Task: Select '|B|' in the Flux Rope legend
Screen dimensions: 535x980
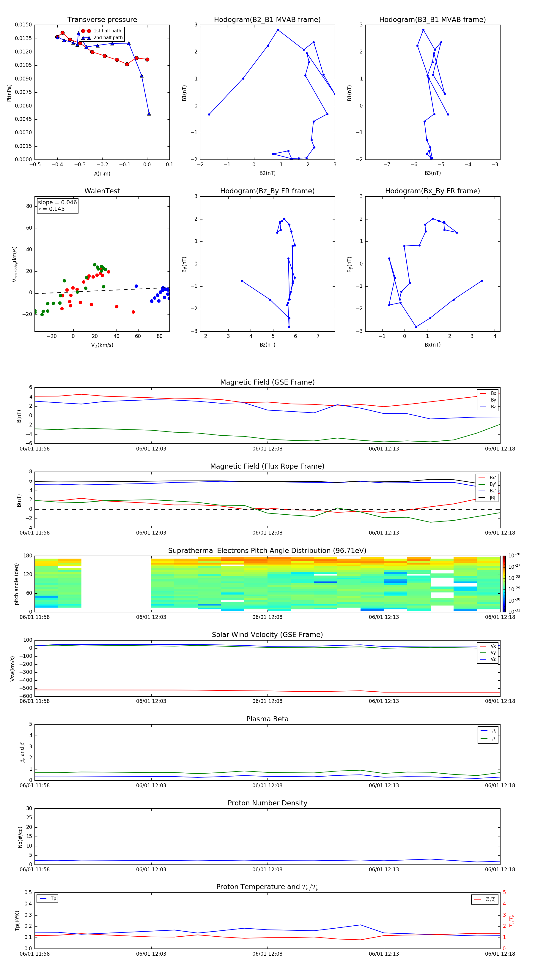Action: click(x=492, y=498)
